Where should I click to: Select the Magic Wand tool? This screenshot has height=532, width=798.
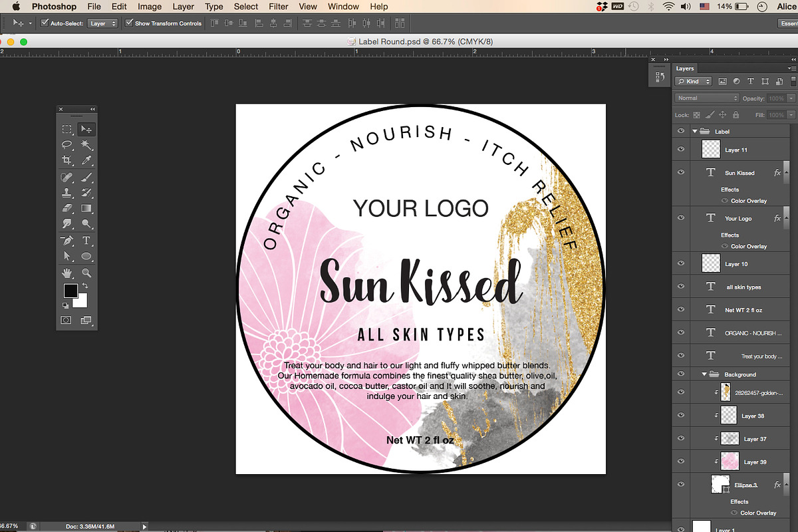(86, 144)
